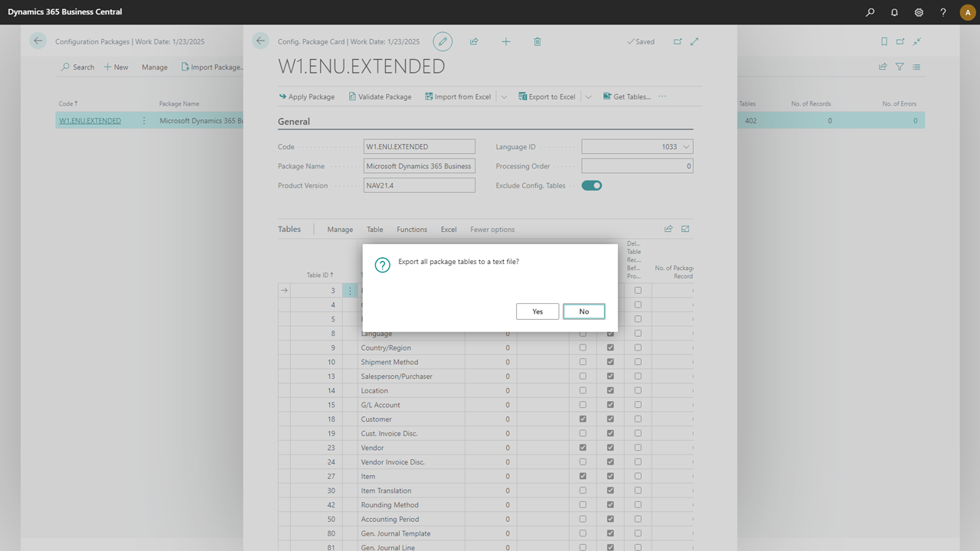Share the Tables subpage
The image size is (980, 551).
(668, 229)
